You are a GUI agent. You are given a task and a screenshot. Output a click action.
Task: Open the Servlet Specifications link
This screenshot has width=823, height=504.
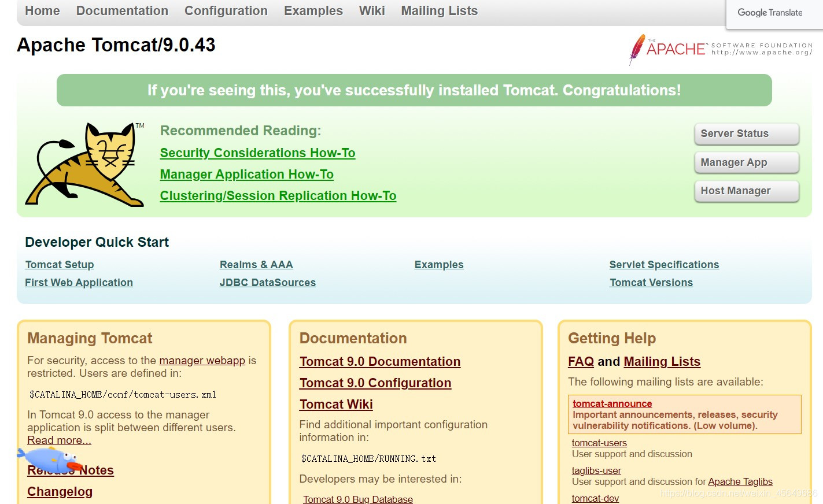pos(664,265)
